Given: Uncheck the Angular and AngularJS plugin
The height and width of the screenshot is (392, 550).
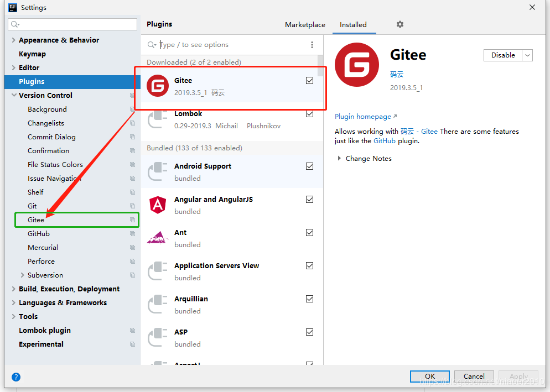Looking at the screenshot, I should point(309,200).
